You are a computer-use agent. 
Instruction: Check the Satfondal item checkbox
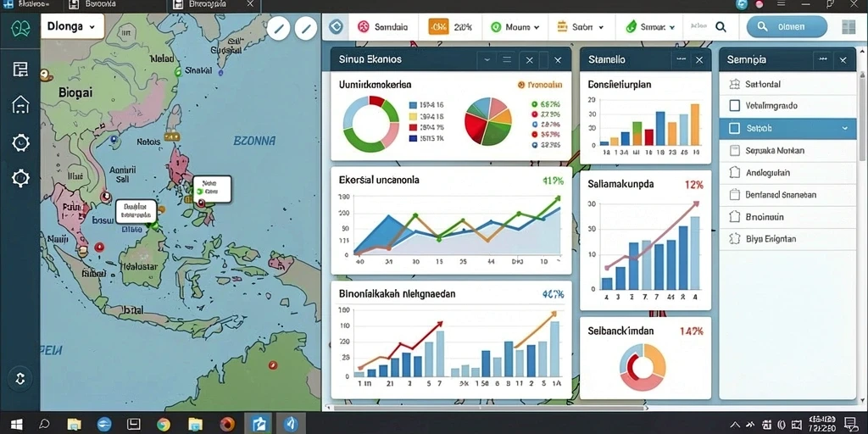pyautogui.click(x=735, y=84)
